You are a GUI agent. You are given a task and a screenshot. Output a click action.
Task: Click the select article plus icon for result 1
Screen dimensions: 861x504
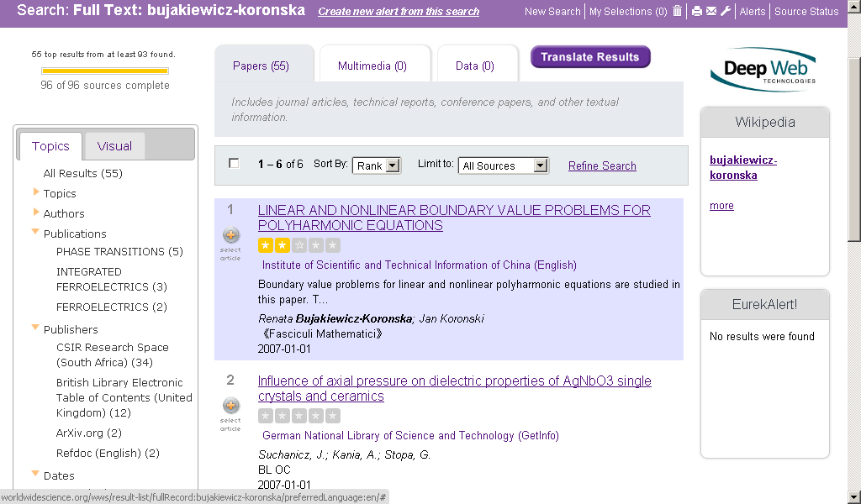point(231,234)
